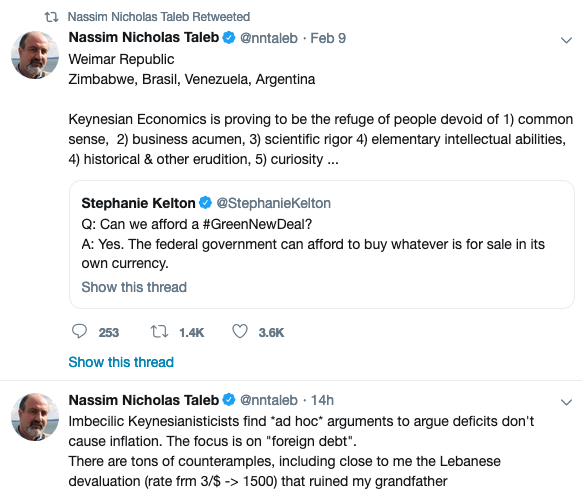Click the retweeted indicator icon at top

52,17
